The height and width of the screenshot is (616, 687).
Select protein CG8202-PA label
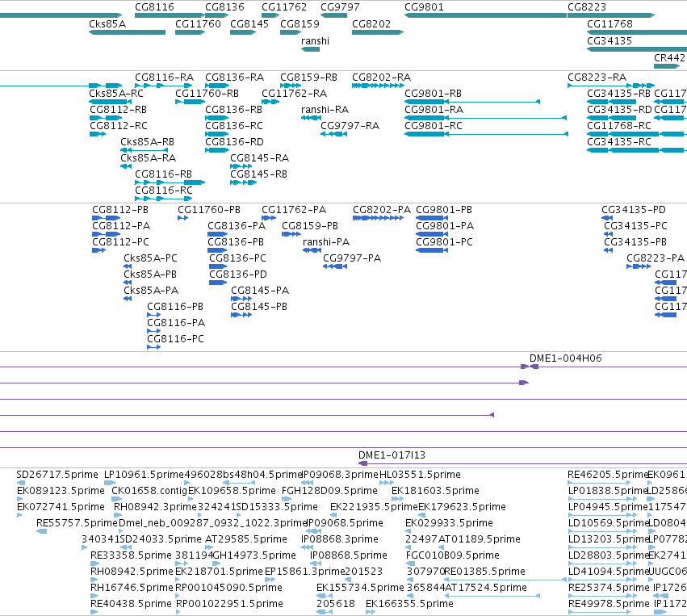(382, 210)
